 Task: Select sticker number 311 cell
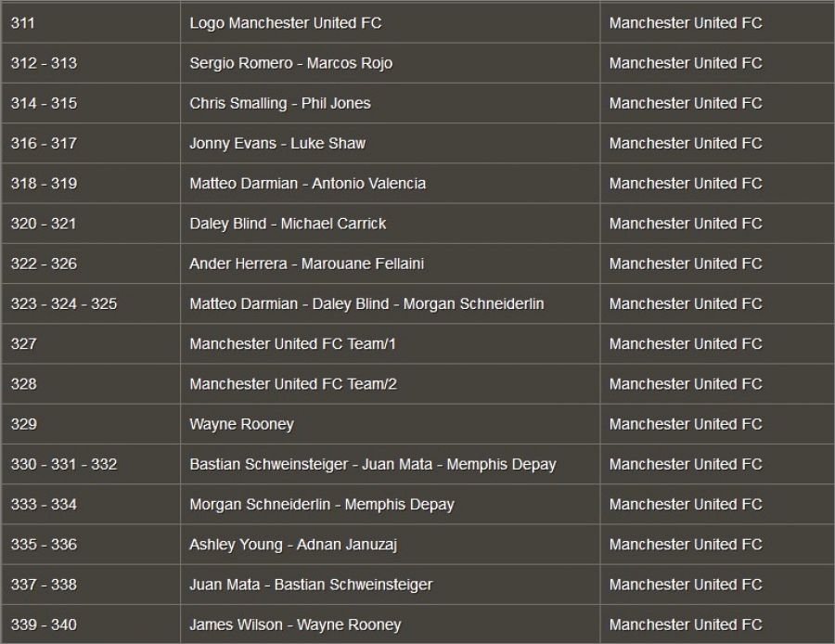tap(91, 23)
